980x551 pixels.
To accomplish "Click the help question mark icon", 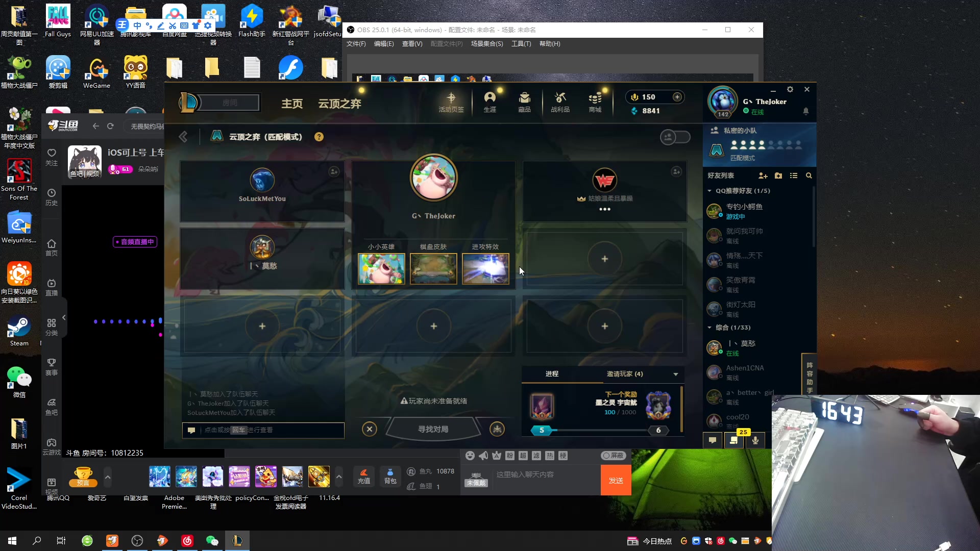I will 319,137.
